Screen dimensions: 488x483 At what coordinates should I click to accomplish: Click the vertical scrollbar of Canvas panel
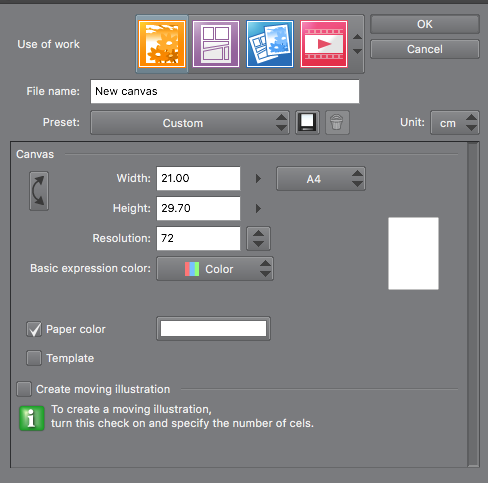[x=473, y=304]
